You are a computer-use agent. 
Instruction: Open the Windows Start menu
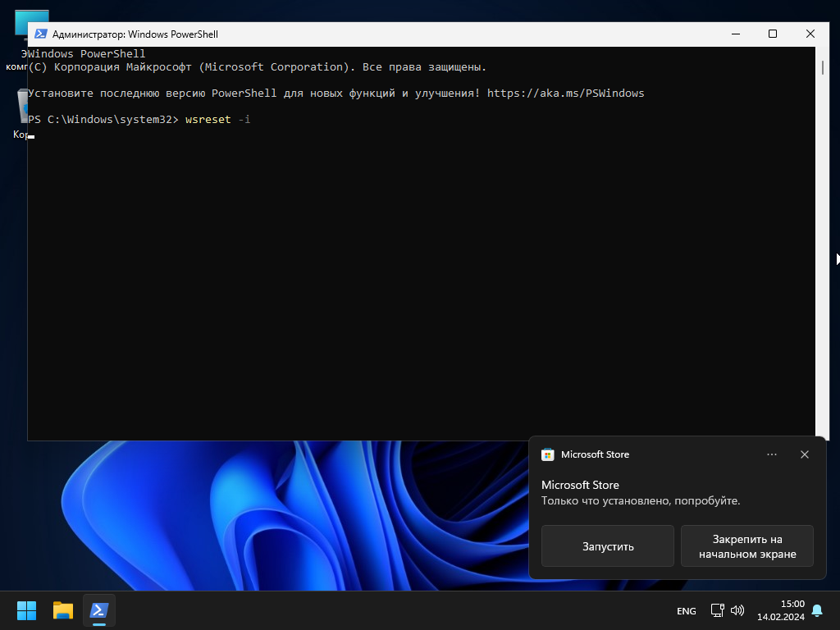26,610
